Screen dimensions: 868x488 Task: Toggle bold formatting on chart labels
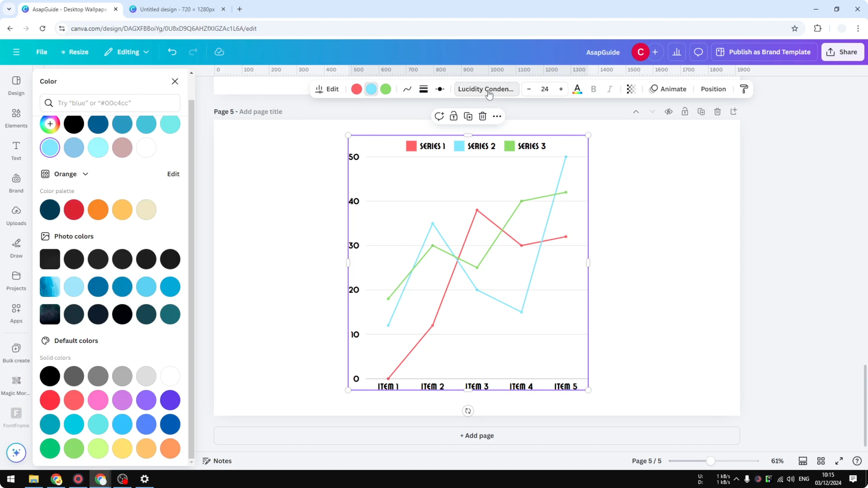pos(593,89)
